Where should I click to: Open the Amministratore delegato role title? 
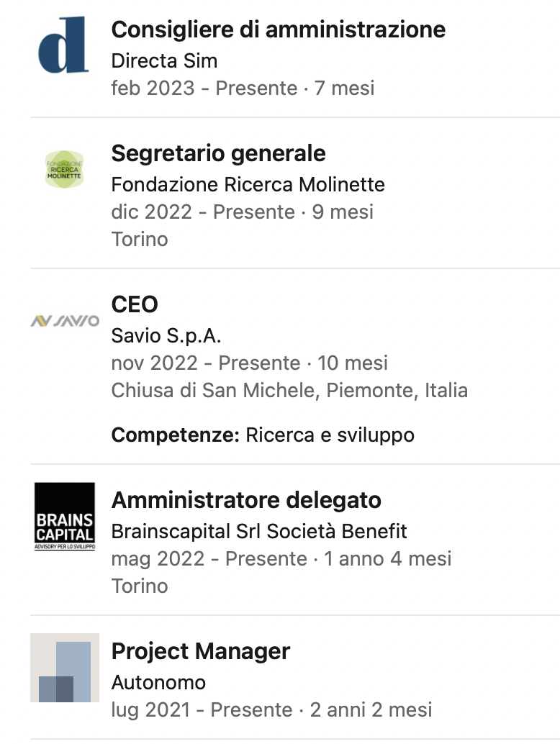pyautogui.click(x=246, y=500)
